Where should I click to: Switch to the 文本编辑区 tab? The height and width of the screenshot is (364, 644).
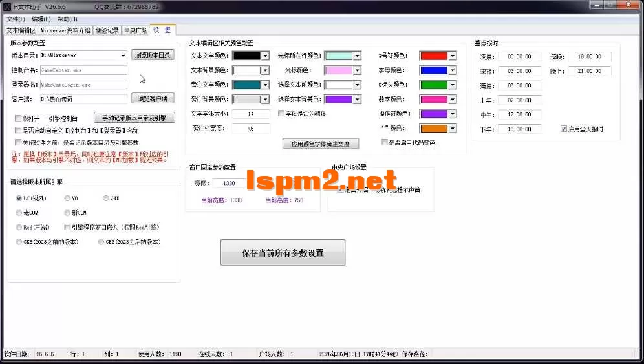[21, 30]
